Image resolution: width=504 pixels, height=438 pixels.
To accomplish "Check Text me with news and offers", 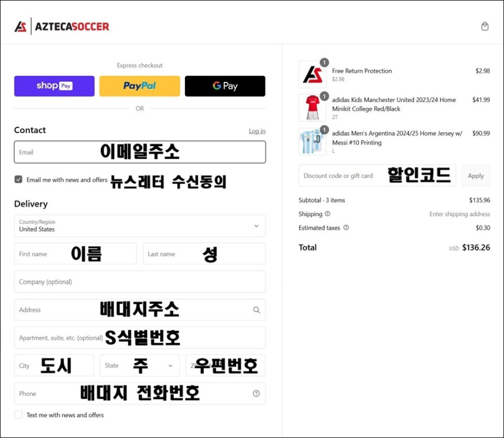I will [x=19, y=415].
